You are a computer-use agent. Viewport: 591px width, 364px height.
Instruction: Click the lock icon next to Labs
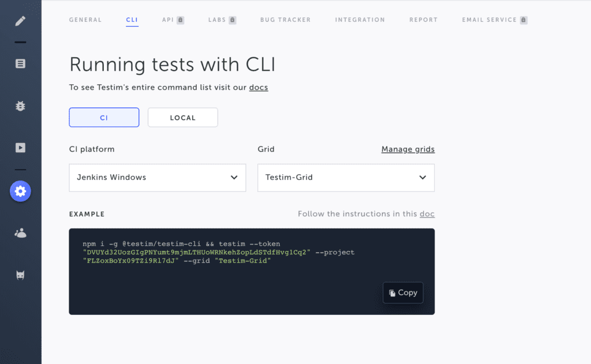tap(233, 20)
